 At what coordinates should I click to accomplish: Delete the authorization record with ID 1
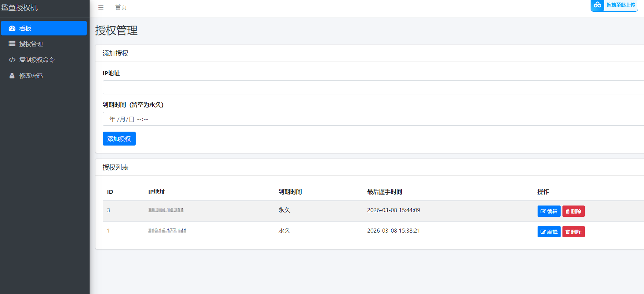pyautogui.click(x=573, y=231)
